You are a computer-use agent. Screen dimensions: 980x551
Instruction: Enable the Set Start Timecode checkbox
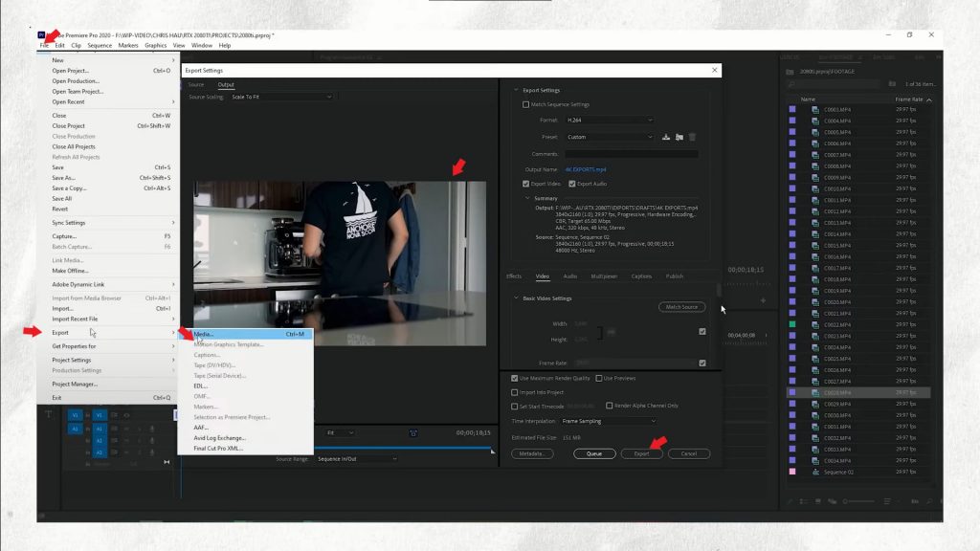[514, 407]
